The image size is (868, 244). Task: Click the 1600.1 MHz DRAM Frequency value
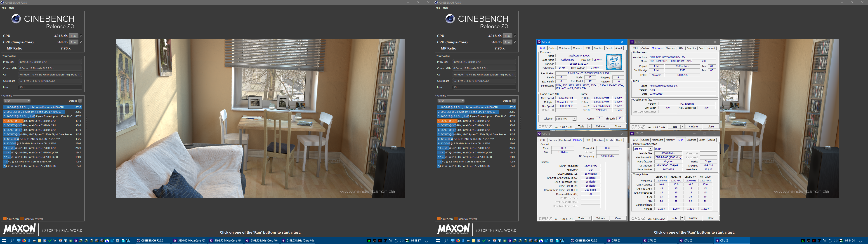[x=590, y=166]
